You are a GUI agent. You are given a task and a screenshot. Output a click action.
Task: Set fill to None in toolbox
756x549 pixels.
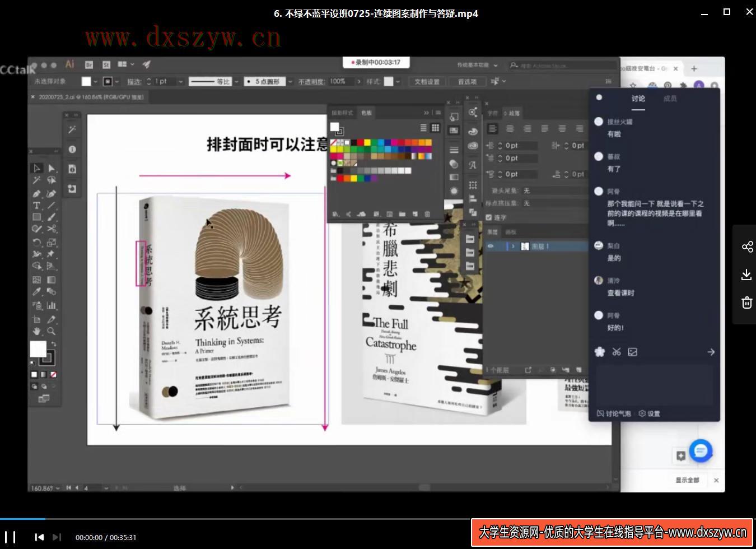coord(54,374)
